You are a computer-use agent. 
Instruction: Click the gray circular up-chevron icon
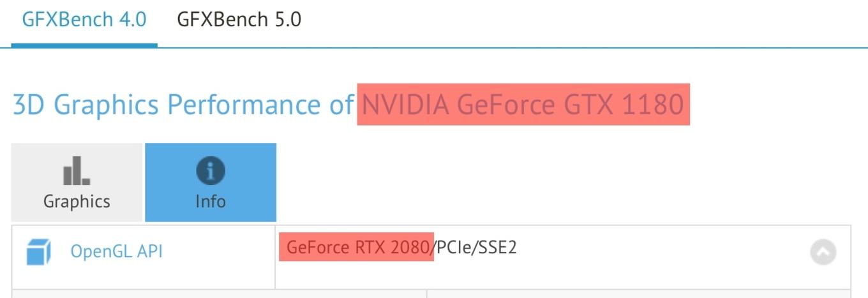(x=823, y=252)
